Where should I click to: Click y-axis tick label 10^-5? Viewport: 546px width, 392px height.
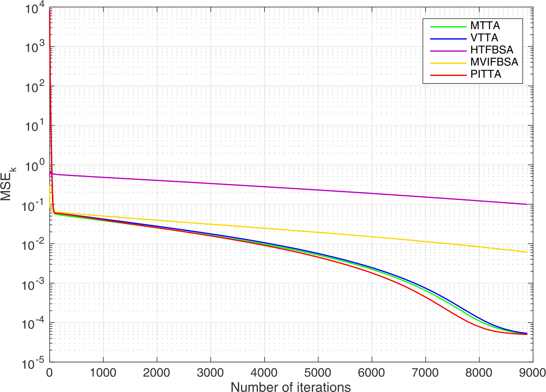[34, 363]
